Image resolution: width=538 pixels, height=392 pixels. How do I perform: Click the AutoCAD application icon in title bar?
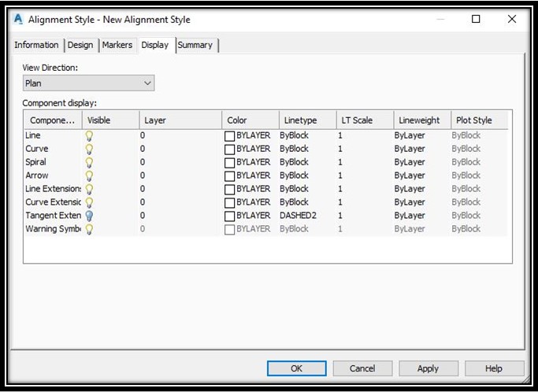pyautogui.click(x=18, y=19)
